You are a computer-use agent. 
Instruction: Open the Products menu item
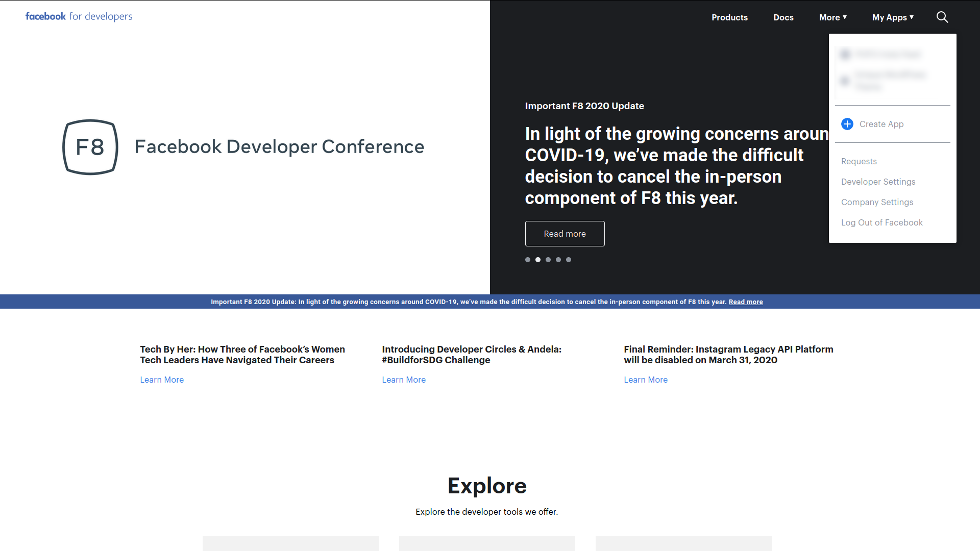(729, 17)
